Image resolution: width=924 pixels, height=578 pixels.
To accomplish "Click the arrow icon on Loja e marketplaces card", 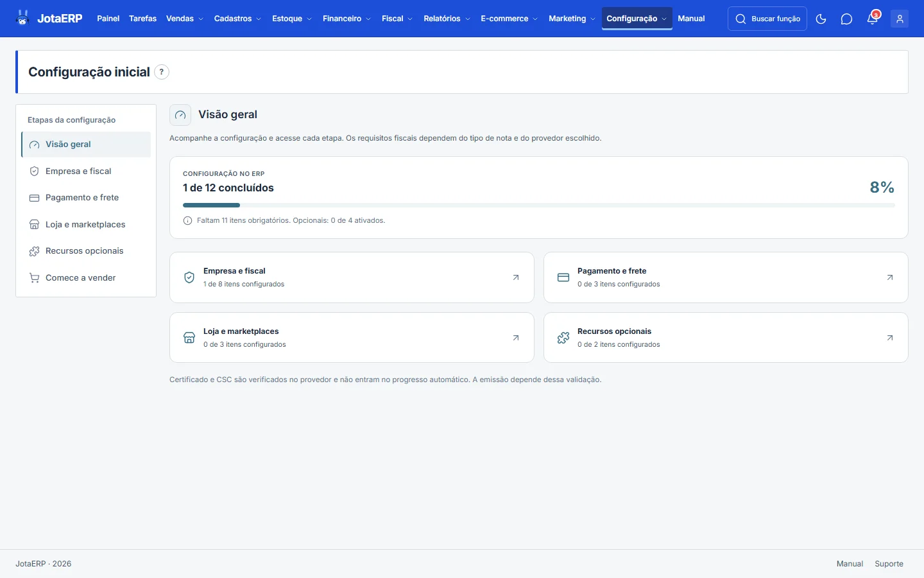I will tap(516, 338).
